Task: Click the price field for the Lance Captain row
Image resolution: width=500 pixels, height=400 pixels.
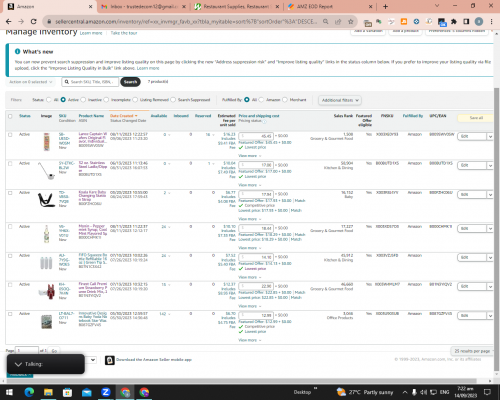Action: [256, 136]
